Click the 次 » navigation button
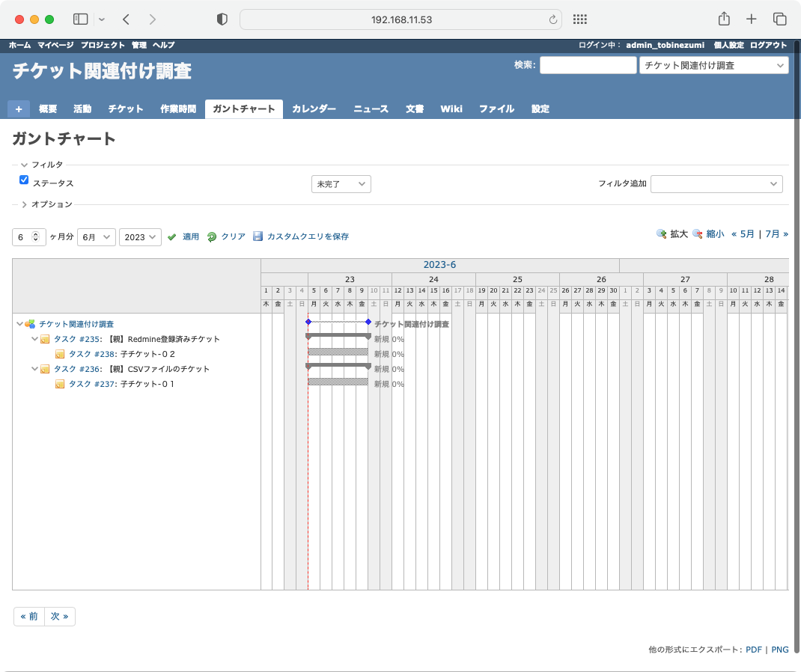The height and width of the screenshot is (672, 801). click(60, 616)
